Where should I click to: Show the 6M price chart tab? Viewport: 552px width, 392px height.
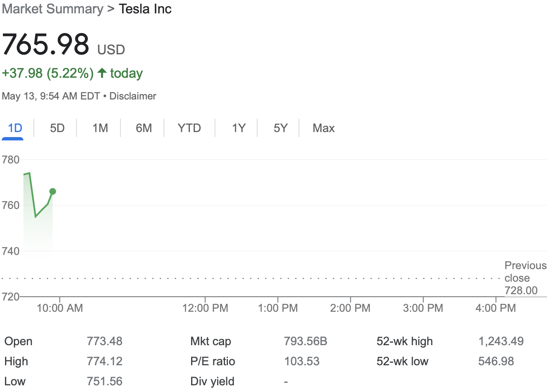coord(144,128)
